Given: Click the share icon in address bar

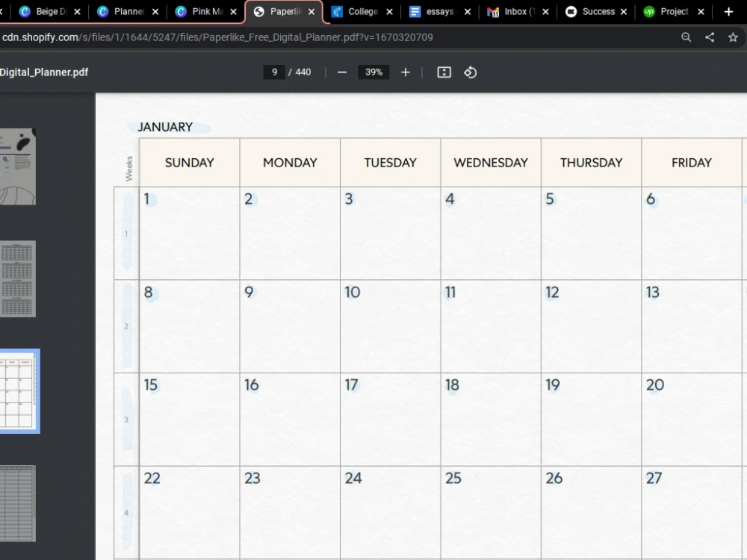Looking at the screenshot, I should click(710, 37).
